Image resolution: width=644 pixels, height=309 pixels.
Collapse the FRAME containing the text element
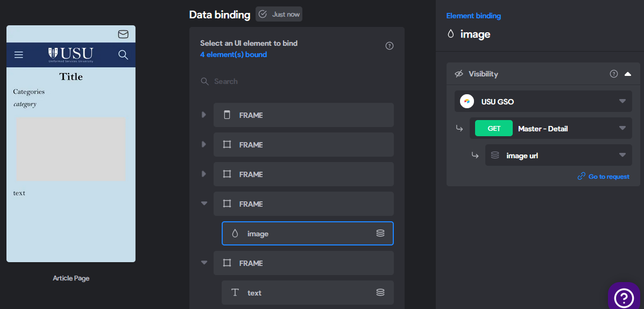click(204, 262)
